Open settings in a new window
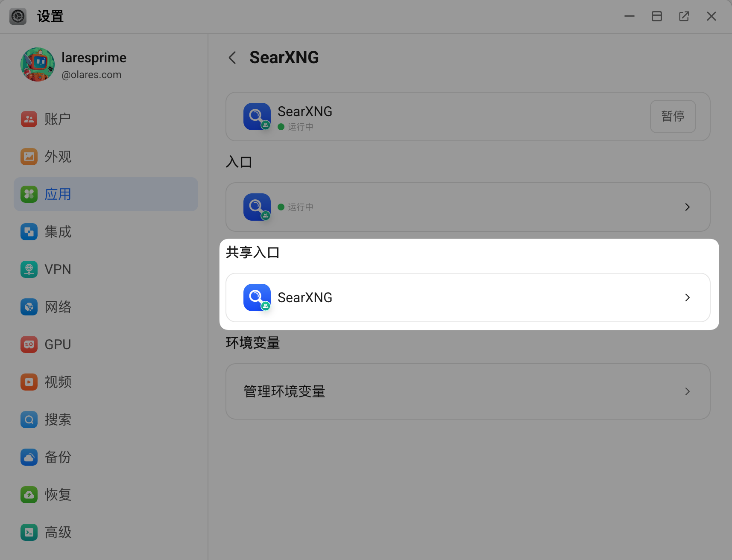Screen dimensions: 732x560 point(684,16)
